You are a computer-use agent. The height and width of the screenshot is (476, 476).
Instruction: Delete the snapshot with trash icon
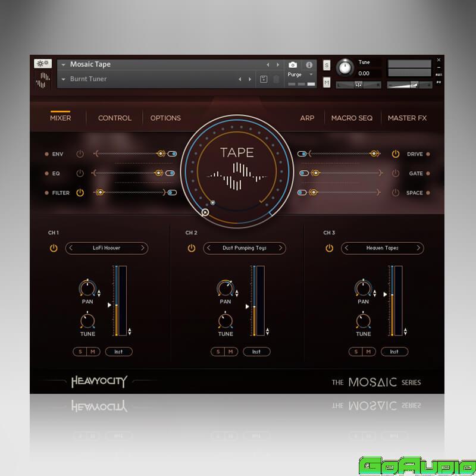[276, 79]
